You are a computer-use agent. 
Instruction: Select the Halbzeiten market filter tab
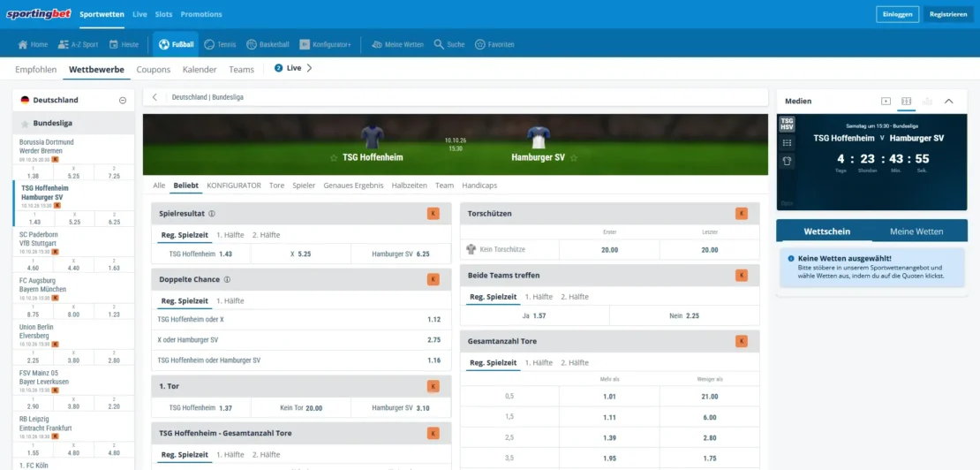410,186
